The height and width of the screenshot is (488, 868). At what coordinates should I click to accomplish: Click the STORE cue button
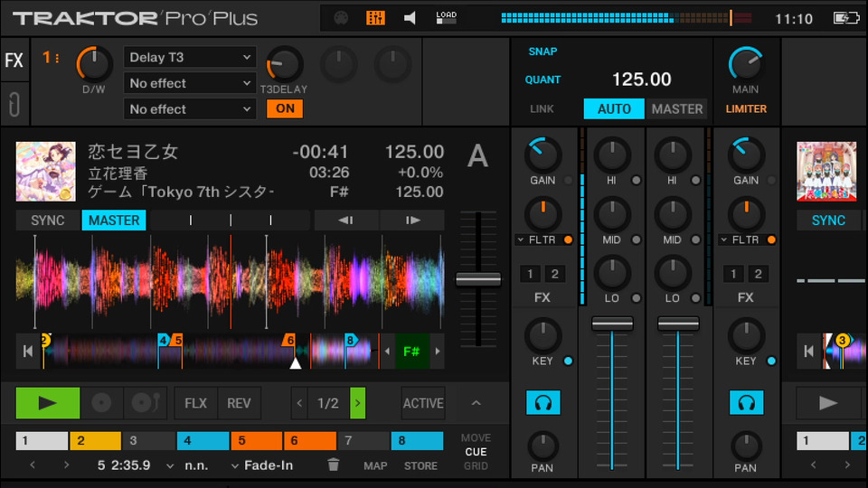coord(420,466)
